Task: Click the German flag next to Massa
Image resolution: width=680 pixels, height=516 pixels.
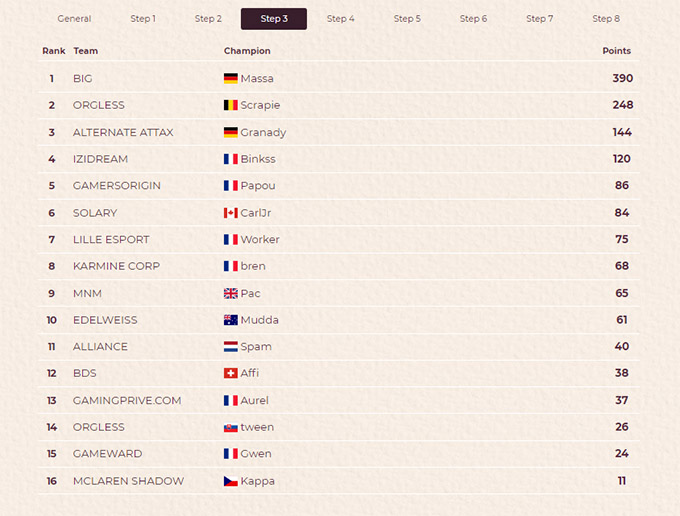Action: pos(231,78)
